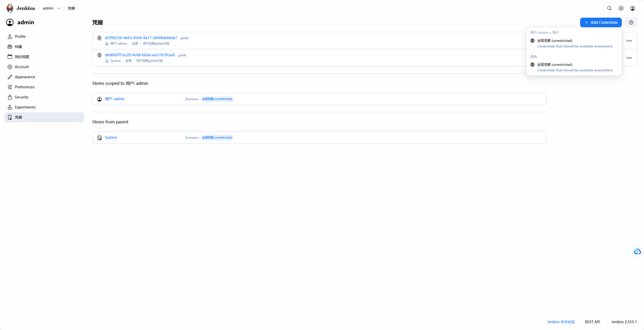Screen dimensions: 644x330
Task: Open the search magnifier in the header
Action: tap(609, 8)
